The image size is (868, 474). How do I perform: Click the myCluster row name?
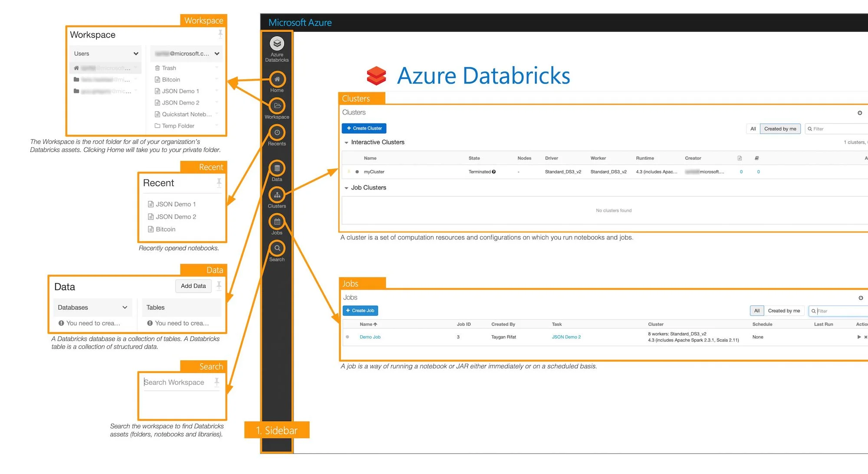point(374,172)
